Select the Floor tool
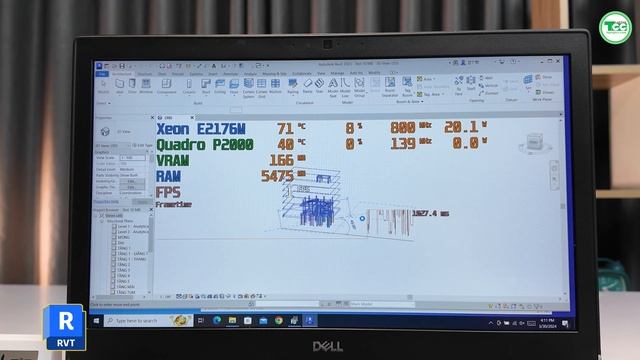Screen dimensions: 640x360 click(234, 87)
